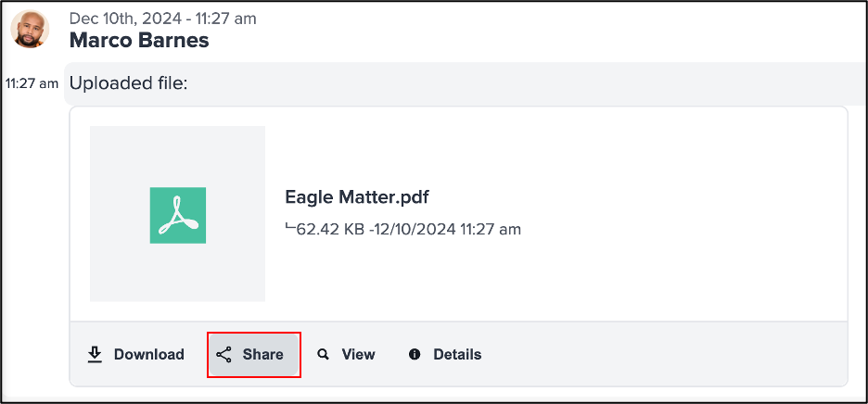Click the View magnifying glass icon
The height and width of the screenshot is (404, 868).
[x=323, y=354]
